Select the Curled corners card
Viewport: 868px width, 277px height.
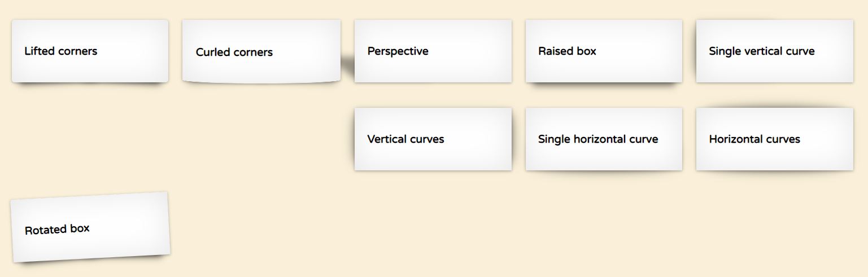[261, 51]
